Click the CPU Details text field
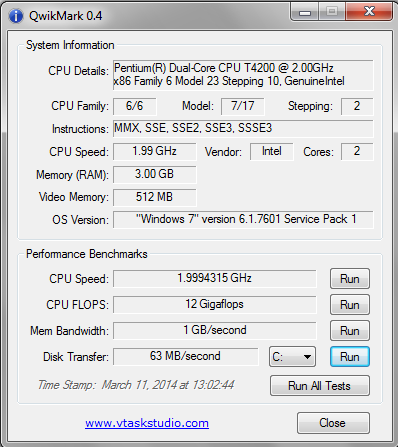Screen dimensions: 398x447 [x=243, y=75]
